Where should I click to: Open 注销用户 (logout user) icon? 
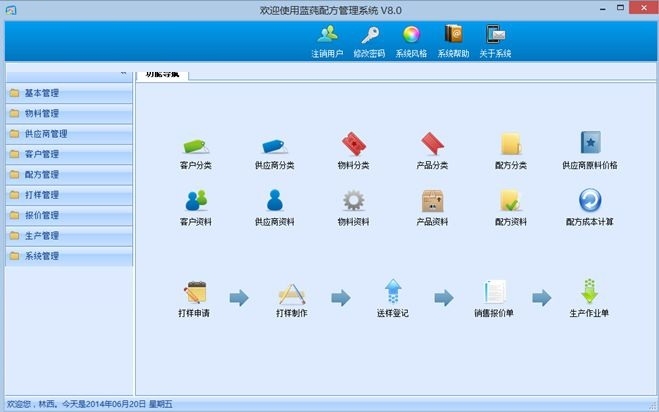click(327, 34)
